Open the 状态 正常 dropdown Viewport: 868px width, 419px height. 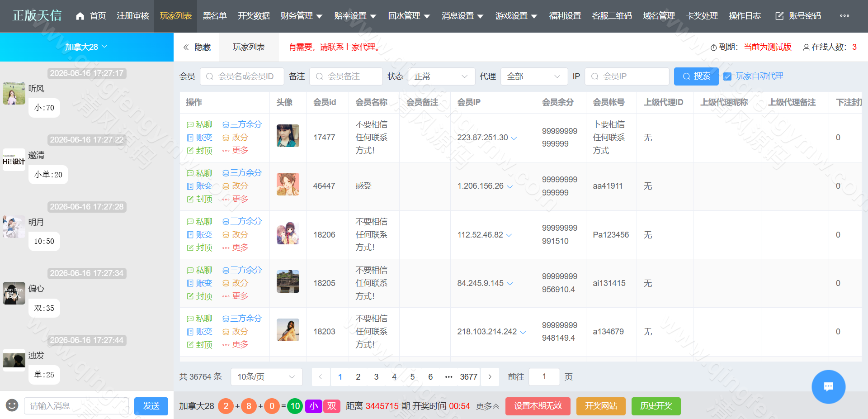tap(441, 76)
